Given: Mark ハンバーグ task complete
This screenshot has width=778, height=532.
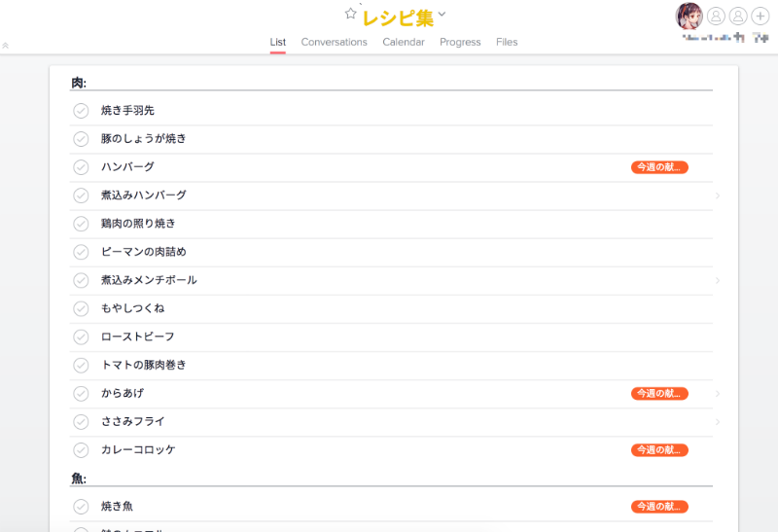Looking at the screenshot, I should (x=81, y=167).
